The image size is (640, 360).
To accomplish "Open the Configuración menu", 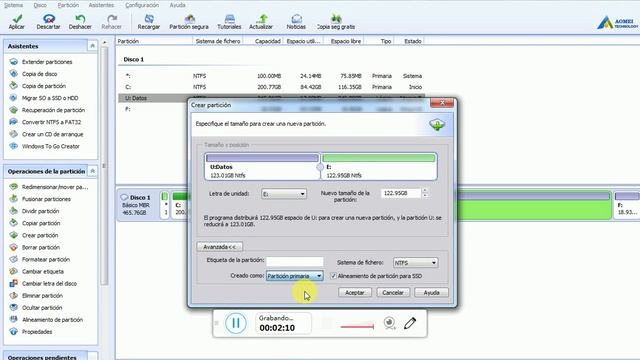I will pyautogui.click(x=142, y=5).
